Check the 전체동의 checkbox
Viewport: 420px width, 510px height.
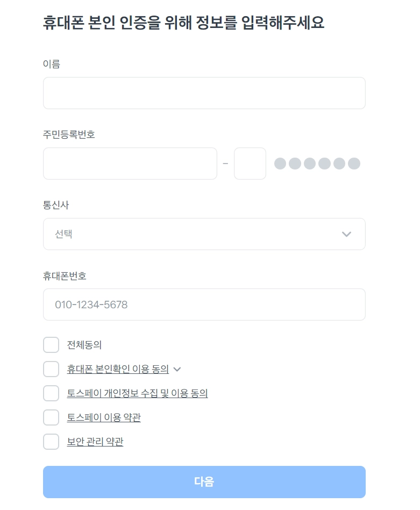tap(51, 345)
